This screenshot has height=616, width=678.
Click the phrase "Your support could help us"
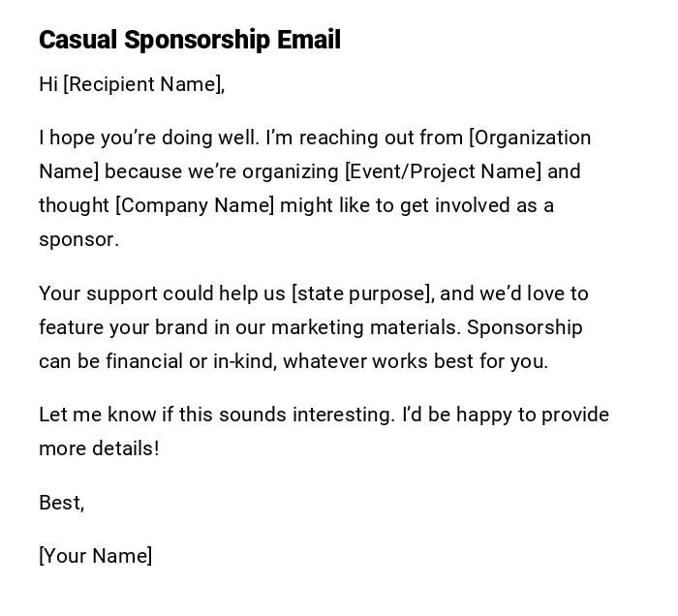click(x=162, y=293)
